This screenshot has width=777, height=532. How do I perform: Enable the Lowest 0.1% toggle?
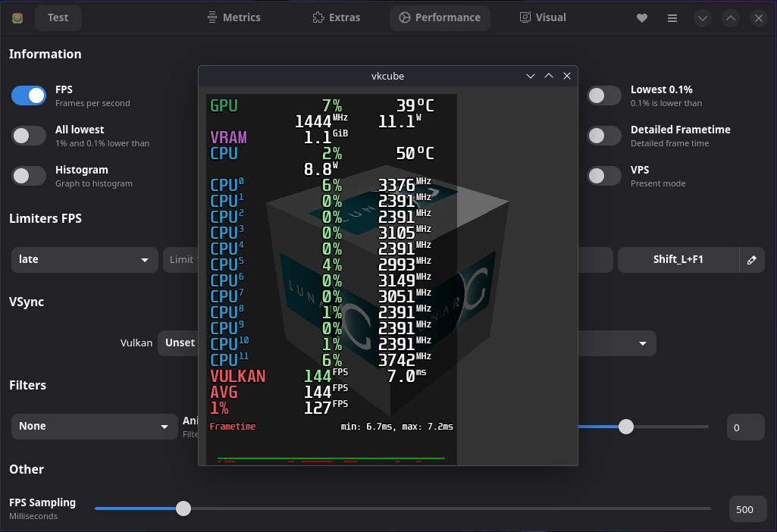[604, 95]
